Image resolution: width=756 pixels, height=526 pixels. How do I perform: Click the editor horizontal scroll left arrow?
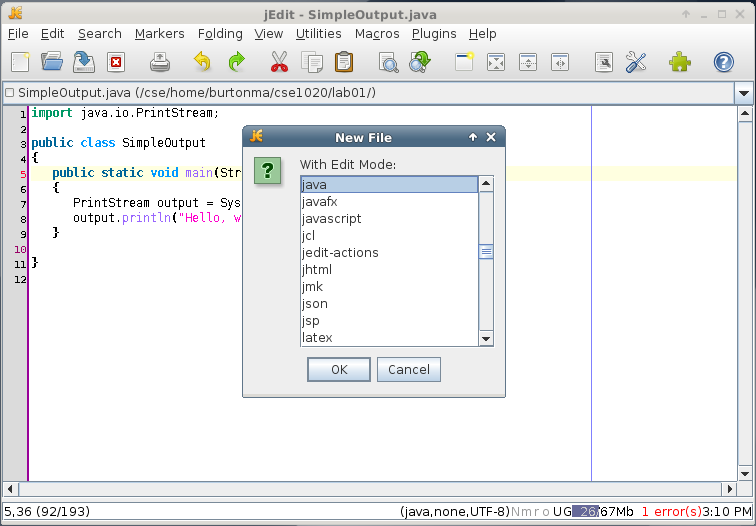10,489
